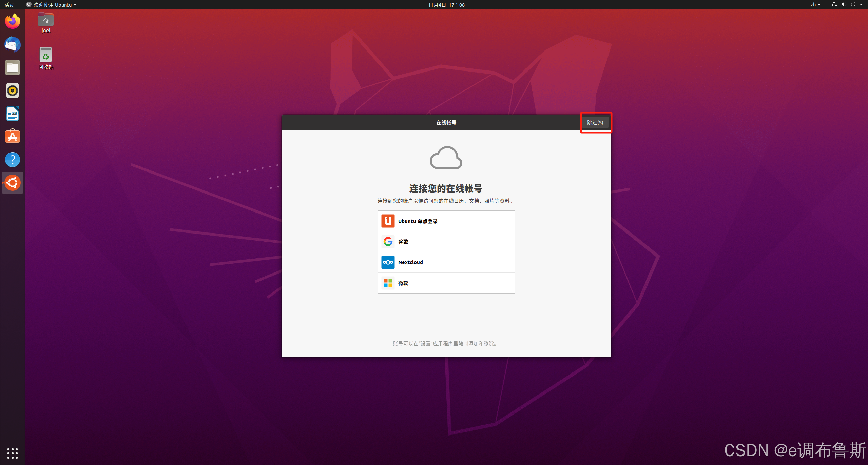Open Ubuntu Software store icon
This screenshot has width=868, height=465.
pos(13,137)
